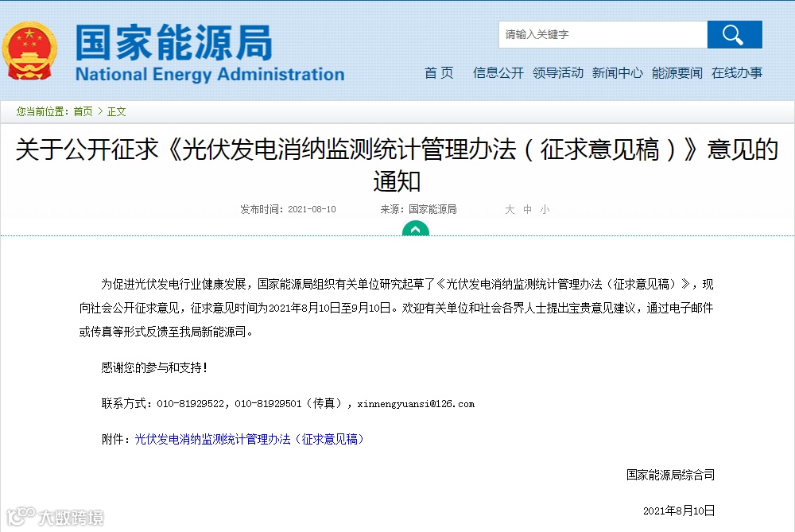Click the 感谢您的参与和支持 line
This screenshot has height=532, width=795.
[x=154, y=367]
